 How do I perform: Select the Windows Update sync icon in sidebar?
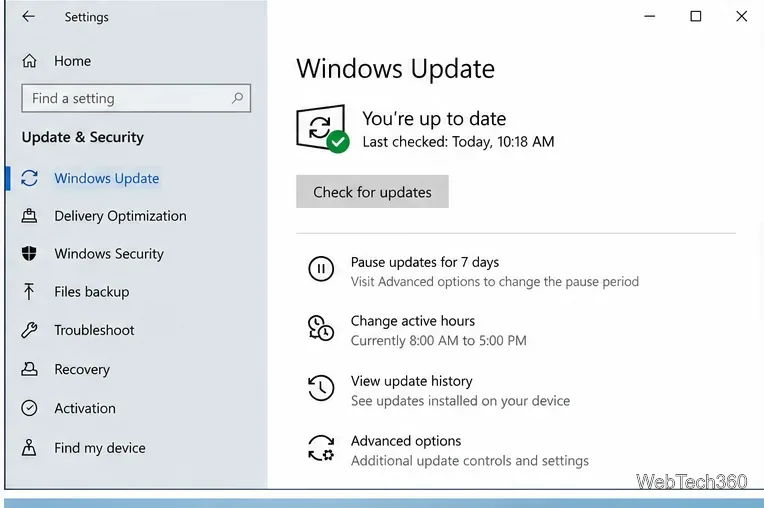(x=29, y=178)
